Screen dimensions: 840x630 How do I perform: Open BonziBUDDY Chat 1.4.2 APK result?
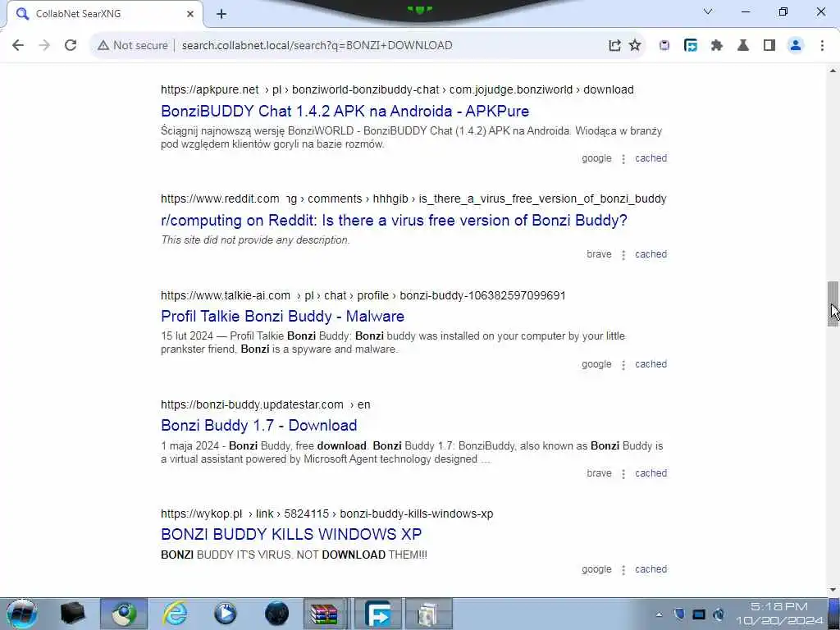pyautogui.click(x=345, y=111)
